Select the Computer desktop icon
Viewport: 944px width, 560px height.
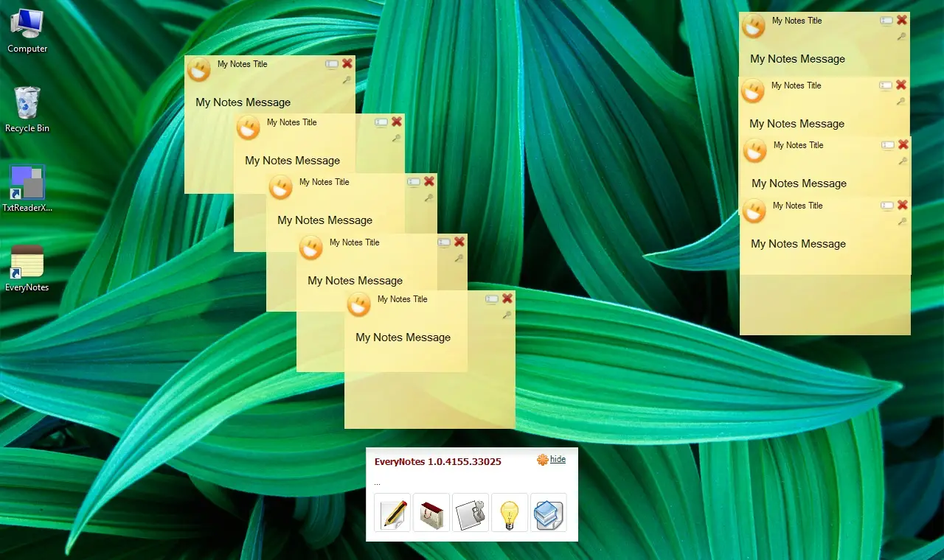click(x=27, y=31)
